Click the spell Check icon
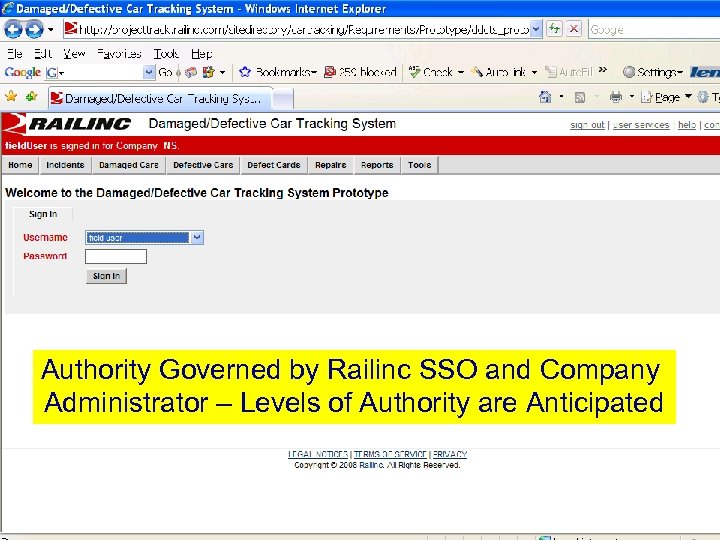This screenshot has width=720, height=540. (415, 72)
